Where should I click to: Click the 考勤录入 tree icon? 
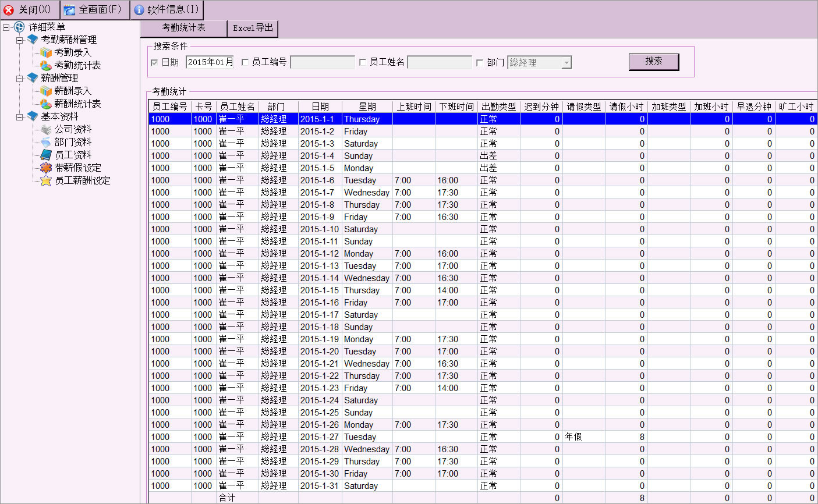46,52
